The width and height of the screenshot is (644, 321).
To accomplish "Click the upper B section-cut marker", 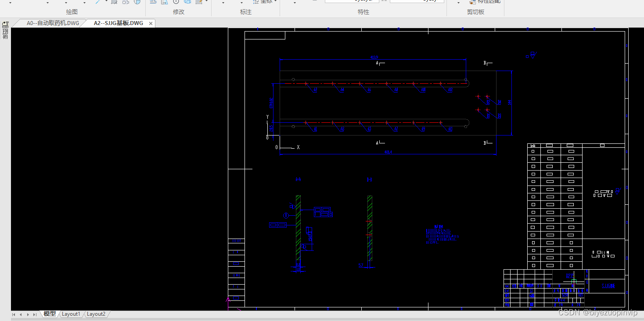I will tap(488, 64).
